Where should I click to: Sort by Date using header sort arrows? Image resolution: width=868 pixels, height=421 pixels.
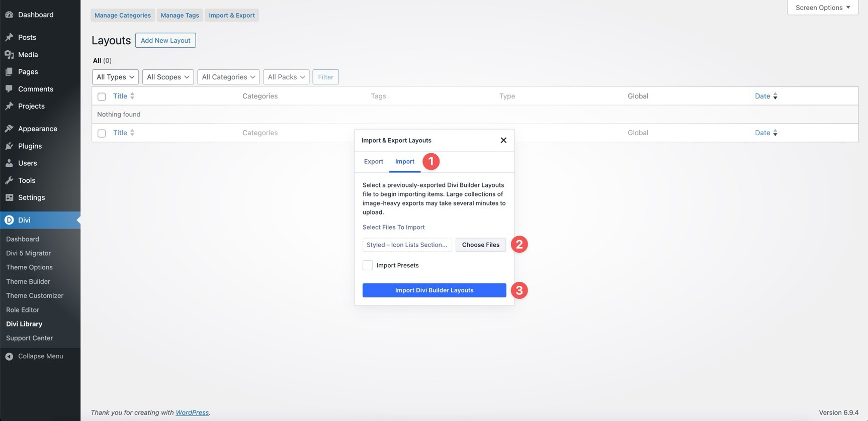(x=775, y=96)
